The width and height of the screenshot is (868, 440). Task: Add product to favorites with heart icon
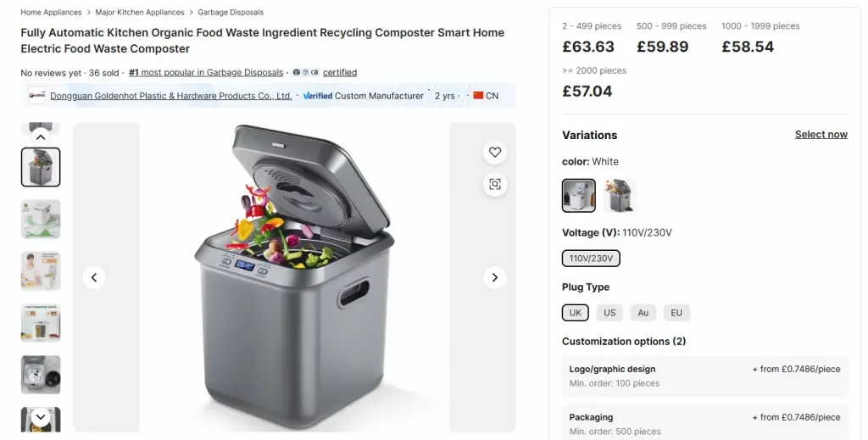point(495,153)
